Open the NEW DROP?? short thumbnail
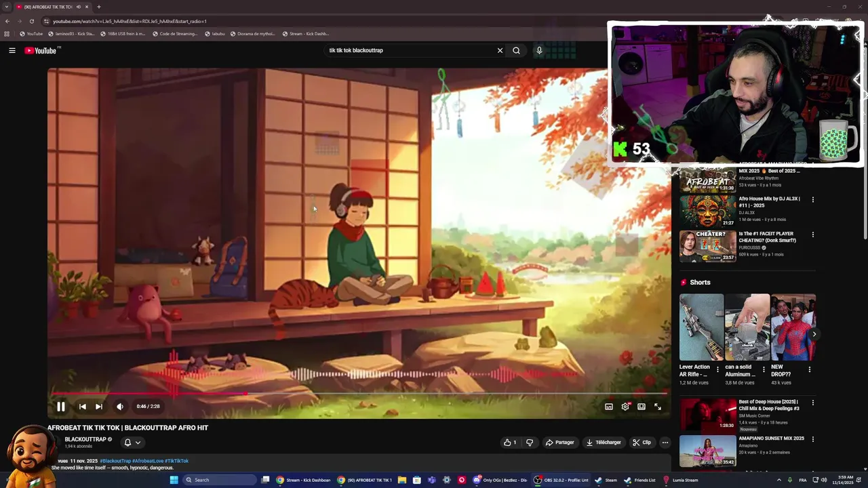Screen dimensions: 868x488 [793, 327]
